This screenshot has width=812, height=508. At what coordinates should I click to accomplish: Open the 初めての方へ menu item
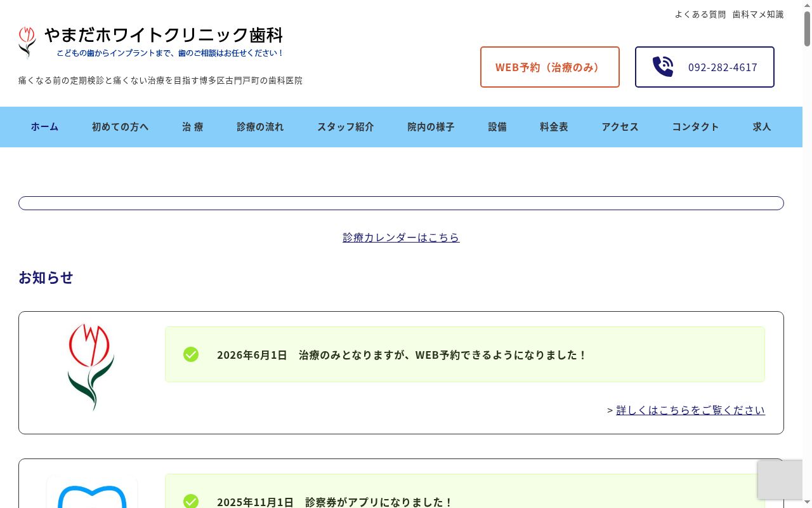click(121, 126)
